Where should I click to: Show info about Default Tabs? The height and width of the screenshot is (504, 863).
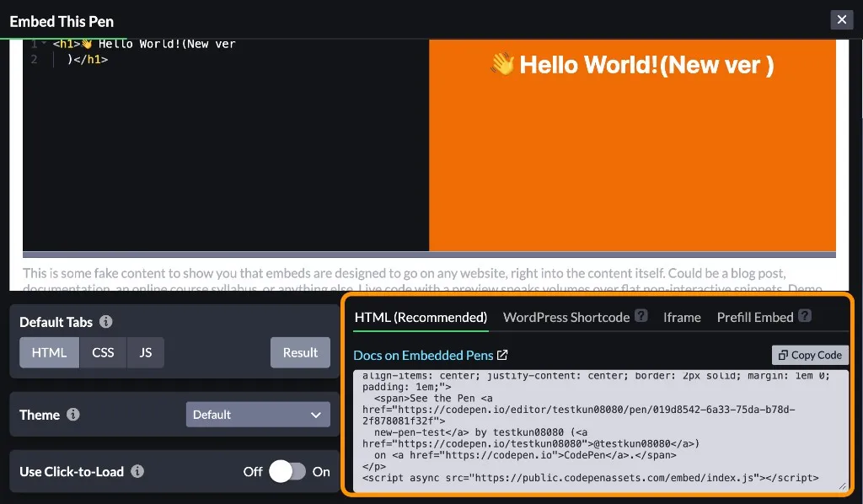(x=105, y=321)
